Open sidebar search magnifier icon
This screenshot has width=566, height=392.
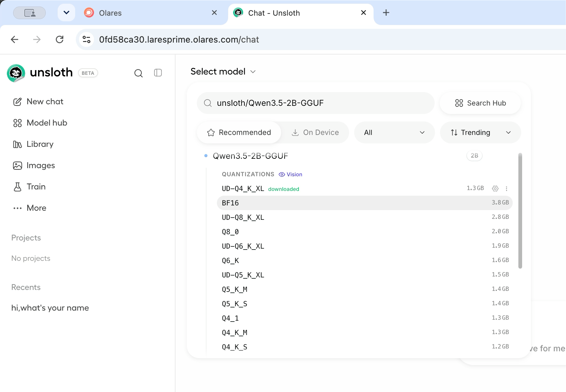pyautogui.click(x=138, y=73)
